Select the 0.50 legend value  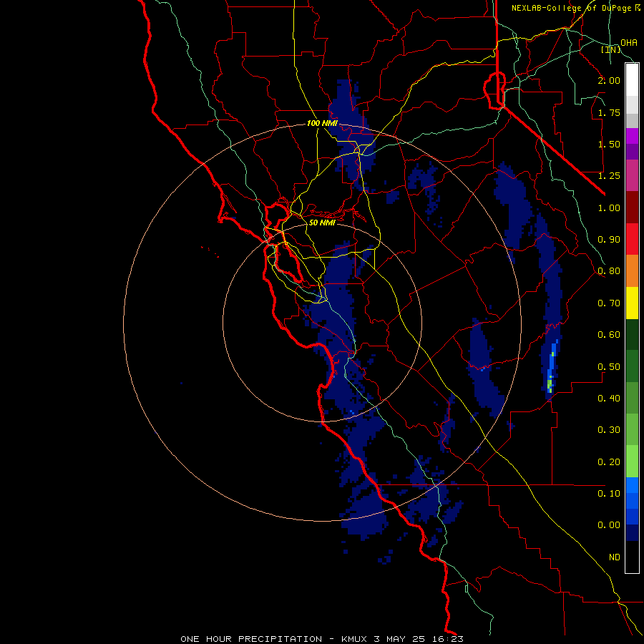(x=609, y=366)
